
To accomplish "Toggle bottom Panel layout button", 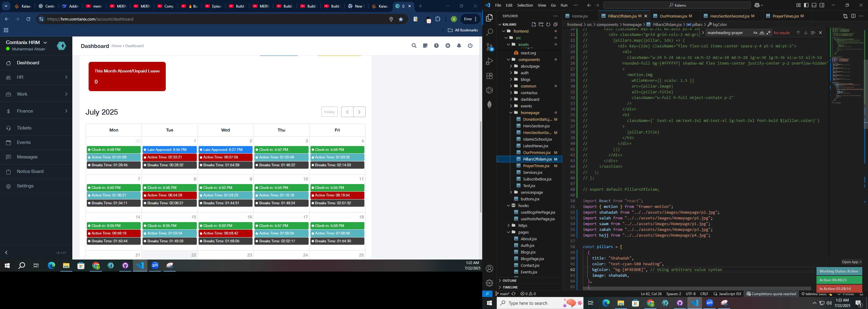I will 814,5.
